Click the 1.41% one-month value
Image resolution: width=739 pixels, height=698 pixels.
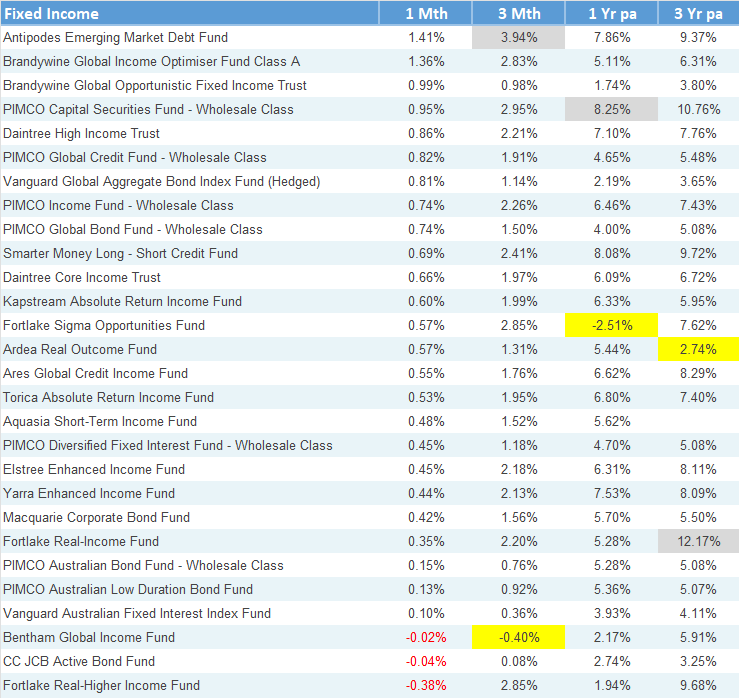426,37
